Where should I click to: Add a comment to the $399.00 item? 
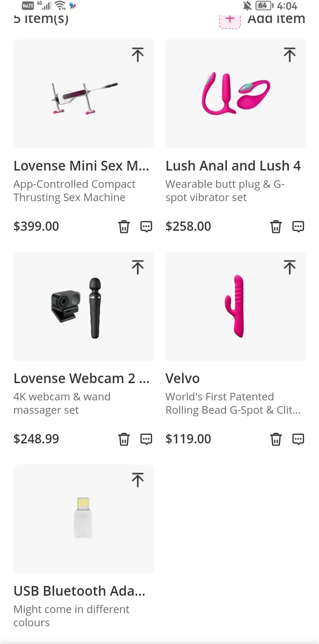pyautogui.click(x=146, y=227)
